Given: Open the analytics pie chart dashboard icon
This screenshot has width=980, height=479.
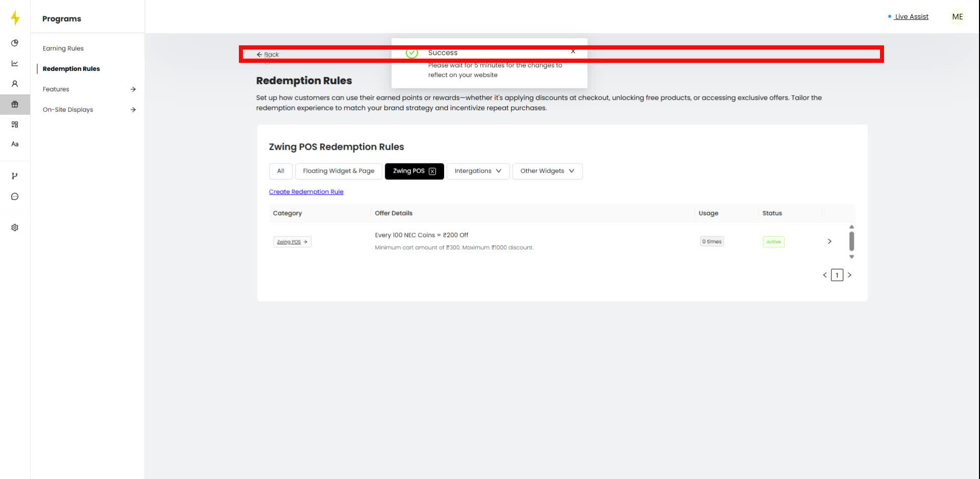Looking at the screenshot, I should 15,43.
